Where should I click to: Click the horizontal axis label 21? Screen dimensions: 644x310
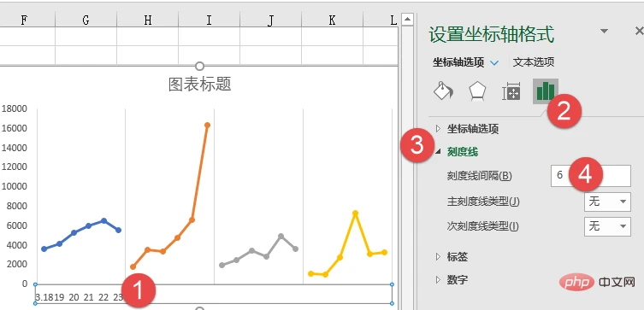point(89,297)
